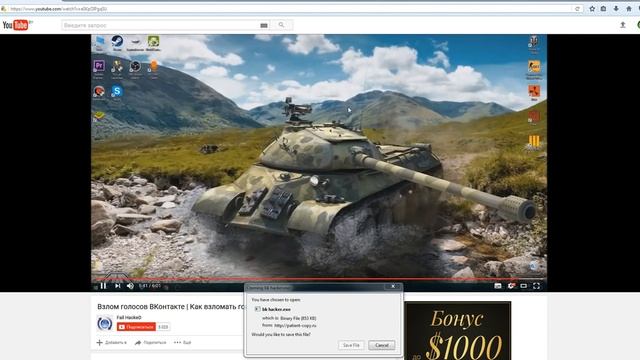Screen dimensions: 640x360
Task: Open the Ещё more menu
Action: [182, 342]
